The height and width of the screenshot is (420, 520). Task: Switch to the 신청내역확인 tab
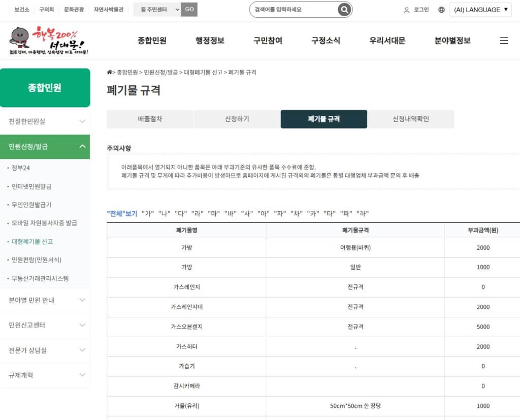pyautogui.click(x=411, y=119)
